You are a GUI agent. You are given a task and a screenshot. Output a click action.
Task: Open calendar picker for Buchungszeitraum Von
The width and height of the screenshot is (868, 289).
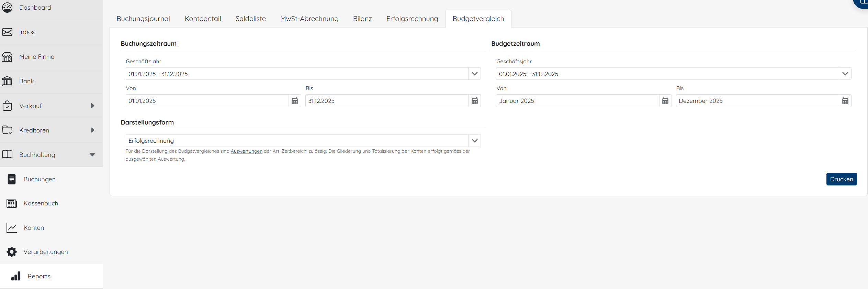295,101
